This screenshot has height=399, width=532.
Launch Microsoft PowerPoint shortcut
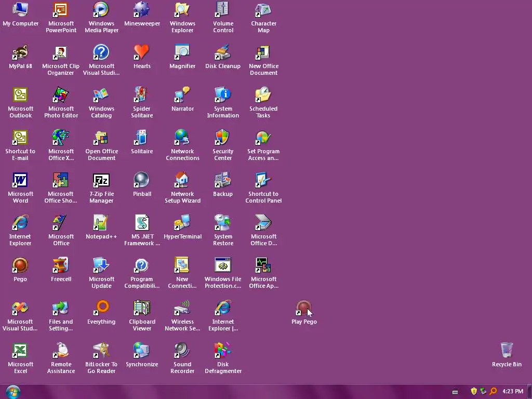tap(61, 9)
